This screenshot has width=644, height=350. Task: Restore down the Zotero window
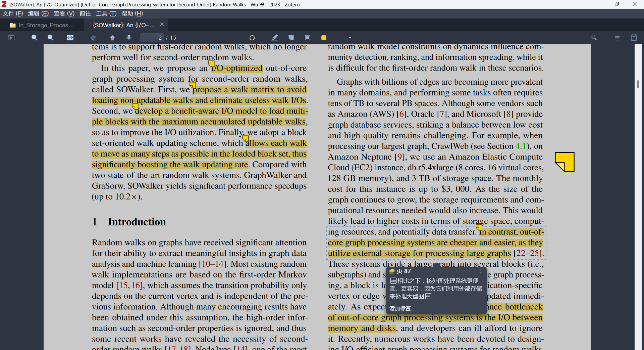[x=617, y=4]
